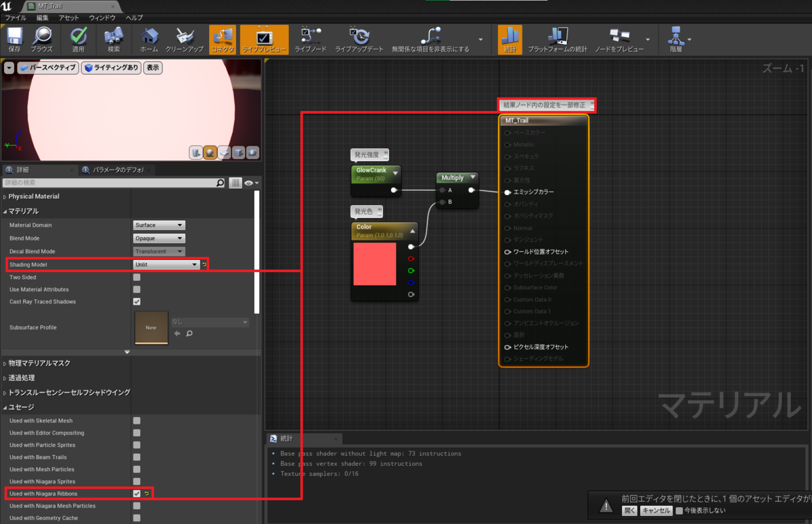Uncheck Cast Ray Traced Shadows

pos(137,301)
